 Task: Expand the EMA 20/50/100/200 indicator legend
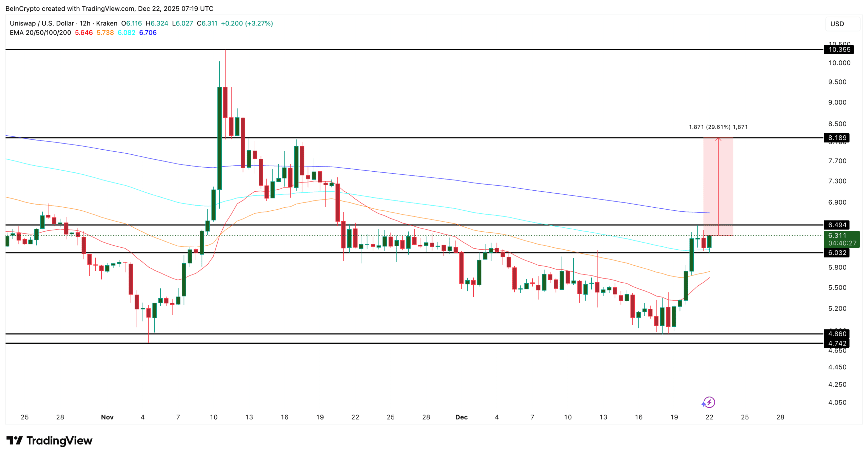(x=40, y=33)
